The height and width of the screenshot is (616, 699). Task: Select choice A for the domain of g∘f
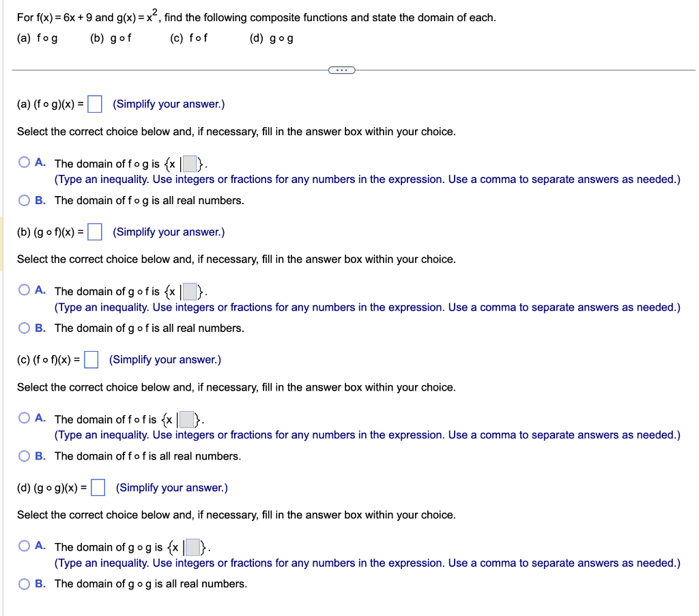click(24, 290)
